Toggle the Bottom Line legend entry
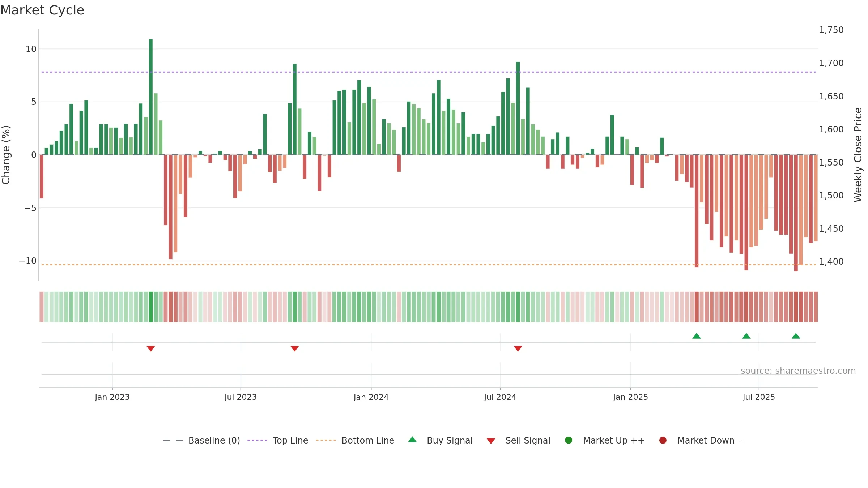 point(355,440)
